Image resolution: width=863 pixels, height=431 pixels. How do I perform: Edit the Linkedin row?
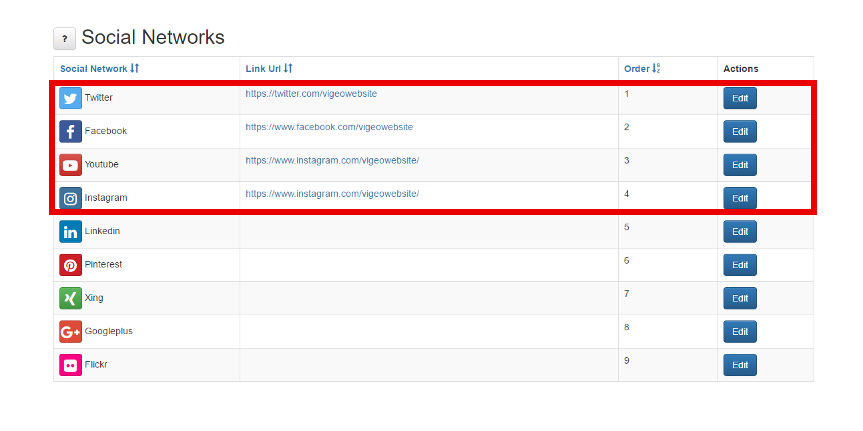point(740,232)
